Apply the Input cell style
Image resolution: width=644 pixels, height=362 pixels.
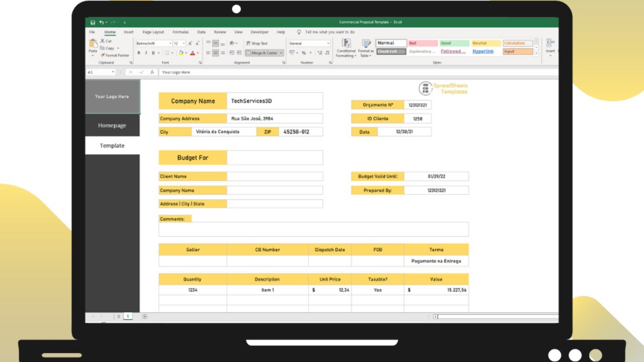[518, 51]
